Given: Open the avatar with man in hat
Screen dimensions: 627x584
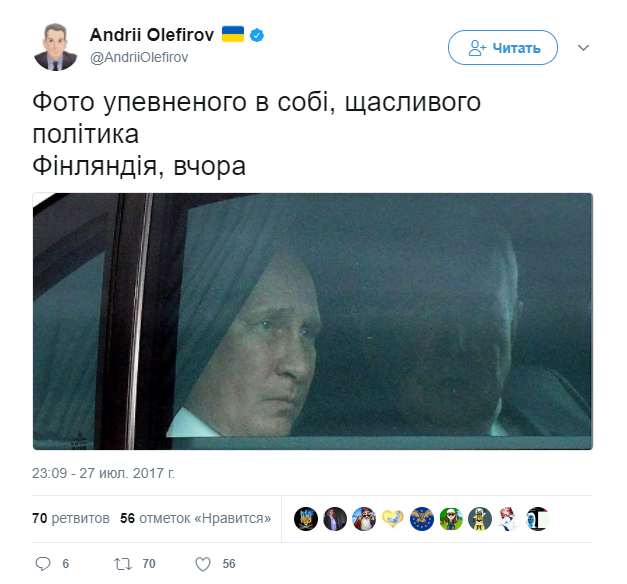Looking at the screenshot, I should [364, 519].
